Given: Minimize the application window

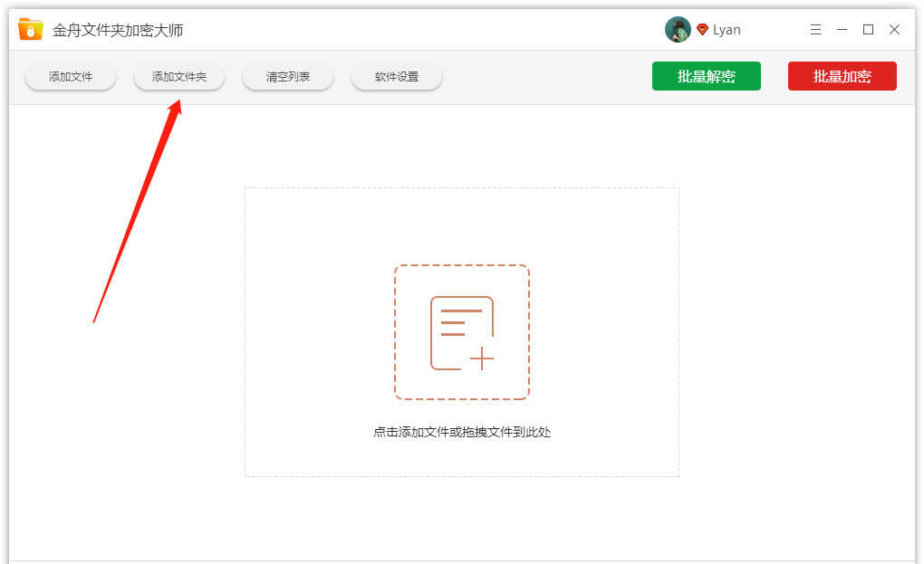Looking at the screenshot, I should click(842, 30).
